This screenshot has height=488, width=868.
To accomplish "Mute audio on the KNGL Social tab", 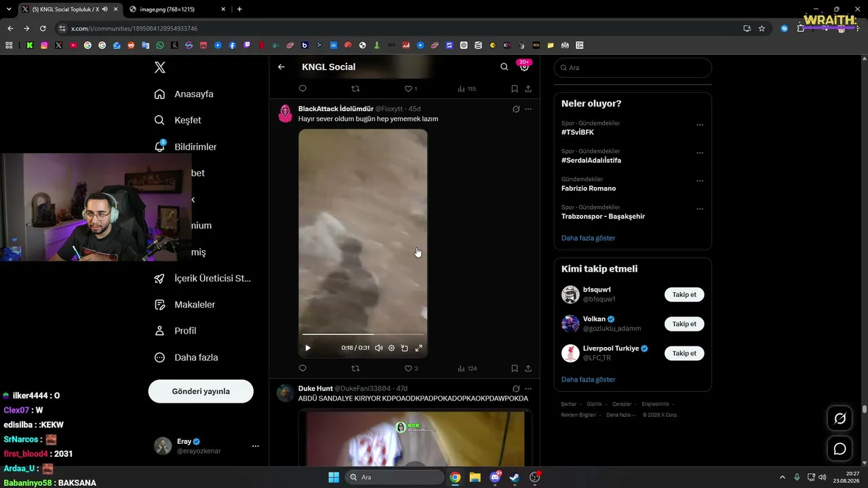I will pos(104,9).
